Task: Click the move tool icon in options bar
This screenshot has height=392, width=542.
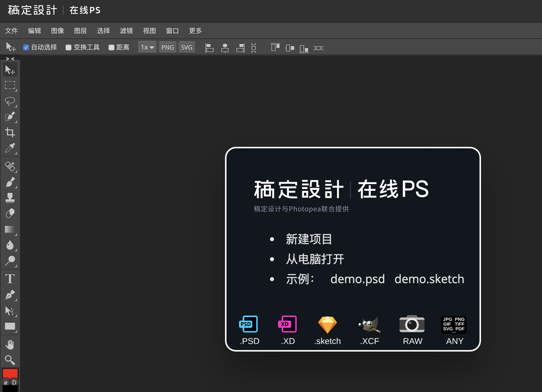Action: tap(10, 47)
